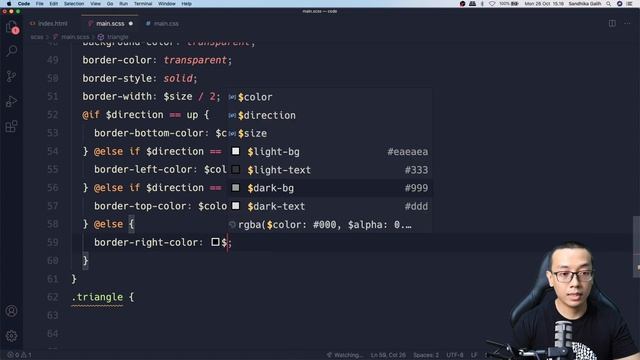Open the Code application menu
This screenshot has width=640, height=360.
(24, 4)
